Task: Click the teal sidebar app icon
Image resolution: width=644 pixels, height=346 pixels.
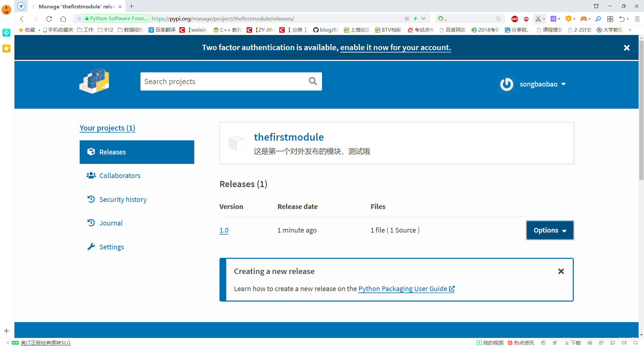Action: pos(6,32)
